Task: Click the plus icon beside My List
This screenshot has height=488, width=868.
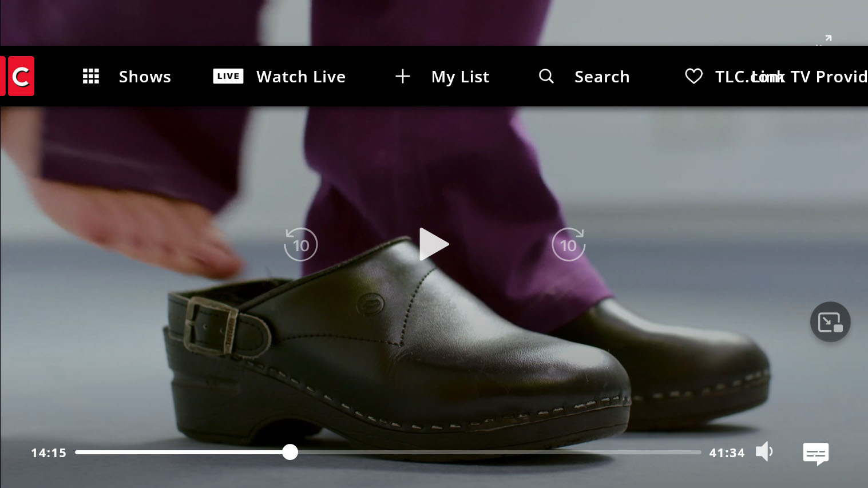Action: tap(403, 76)
